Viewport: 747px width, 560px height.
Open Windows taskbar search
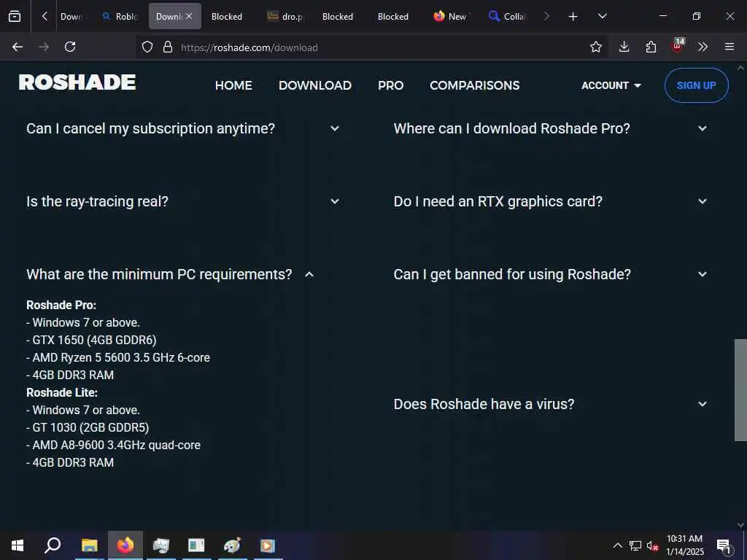(x=53, y=545)
